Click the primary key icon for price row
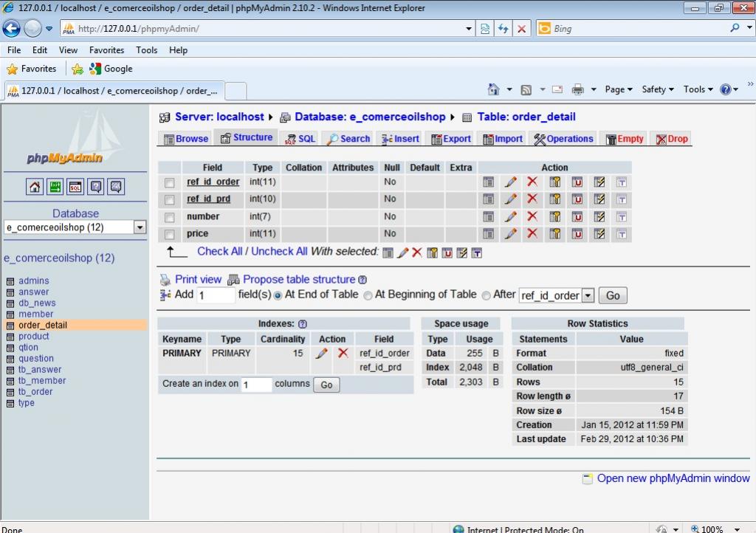 pos(554,234)
